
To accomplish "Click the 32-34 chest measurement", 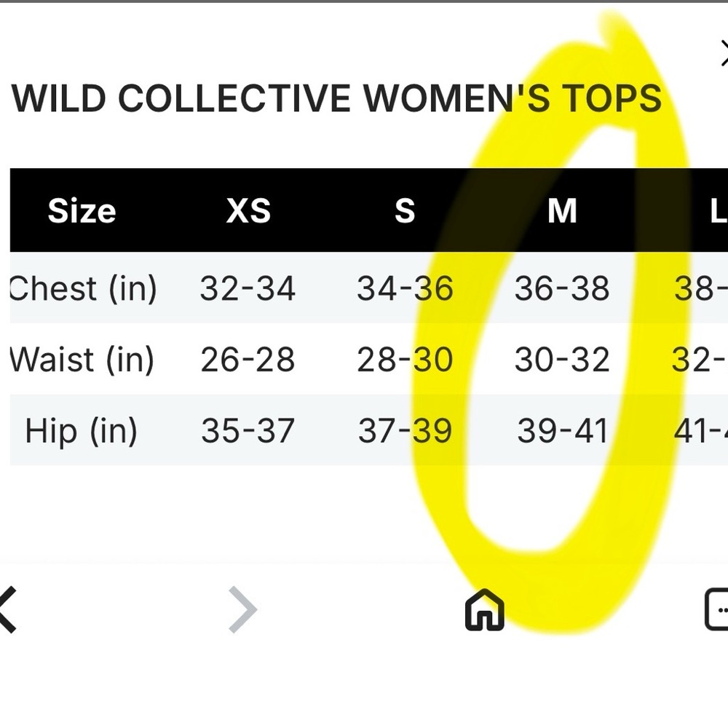I will (x=248, y=288).
